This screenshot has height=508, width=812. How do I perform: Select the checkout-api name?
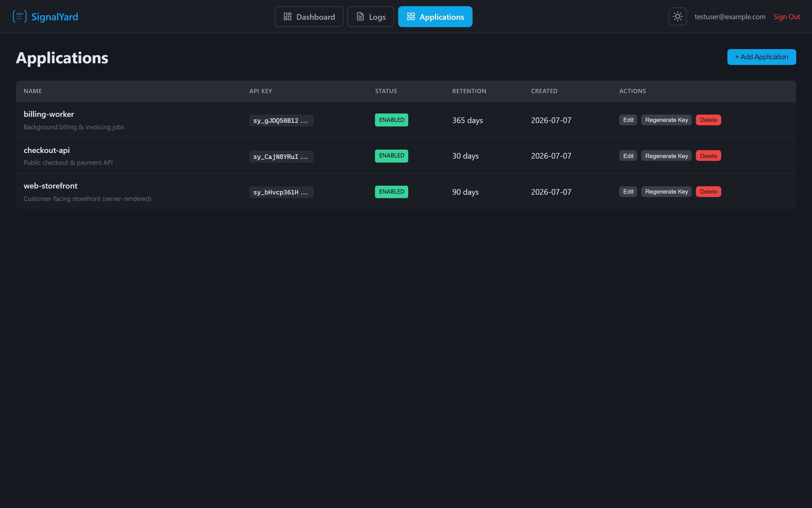(x=47, y=150)
